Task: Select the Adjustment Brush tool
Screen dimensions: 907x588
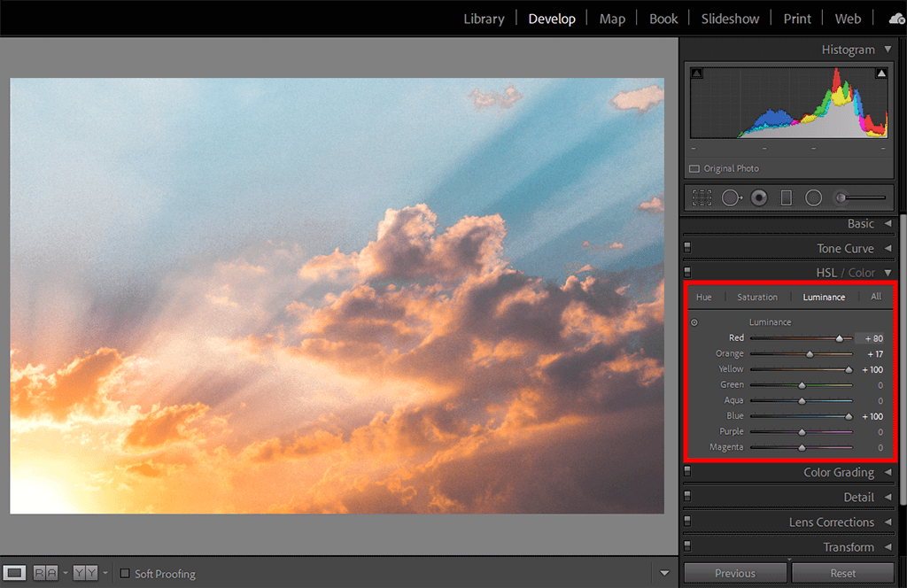Action: coord(859,197)
